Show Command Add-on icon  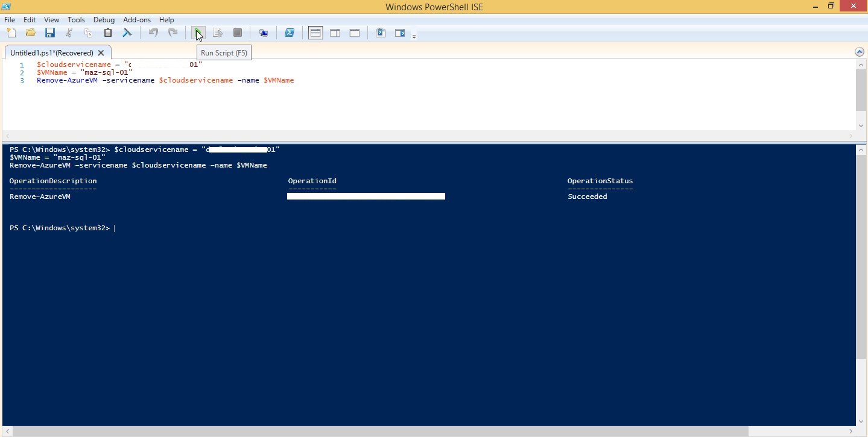click(x=399, y=33)
